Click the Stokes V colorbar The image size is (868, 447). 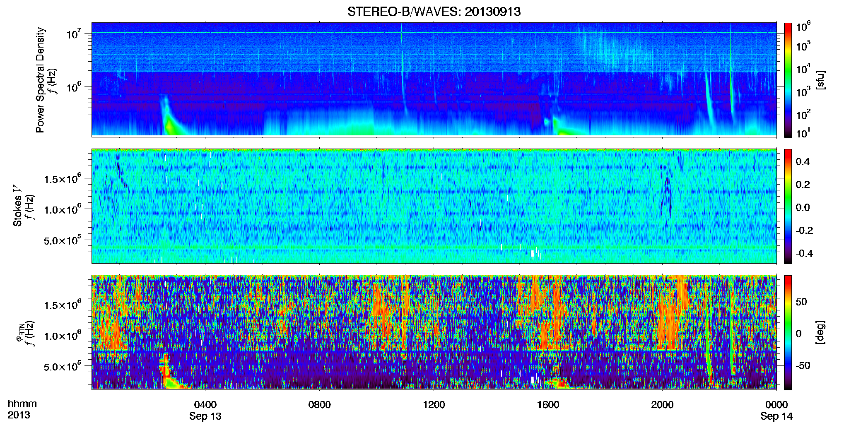click(788, 206)
